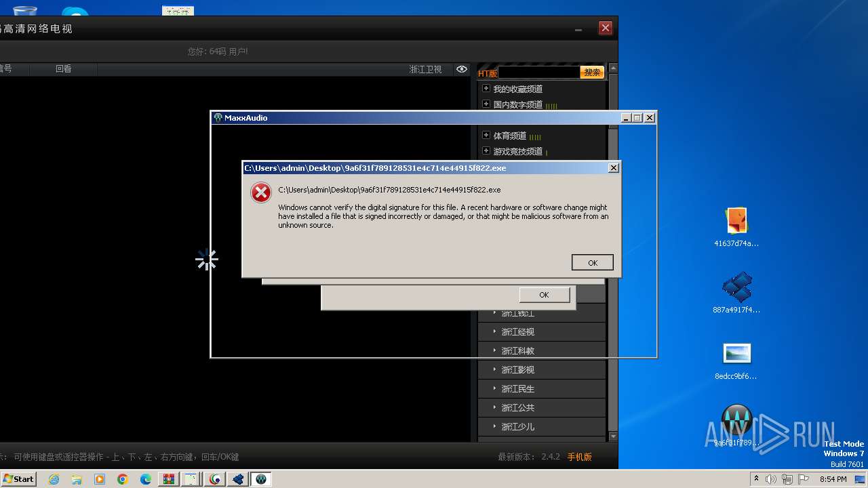Maximize the MaxxAudio window

[637, 117]
